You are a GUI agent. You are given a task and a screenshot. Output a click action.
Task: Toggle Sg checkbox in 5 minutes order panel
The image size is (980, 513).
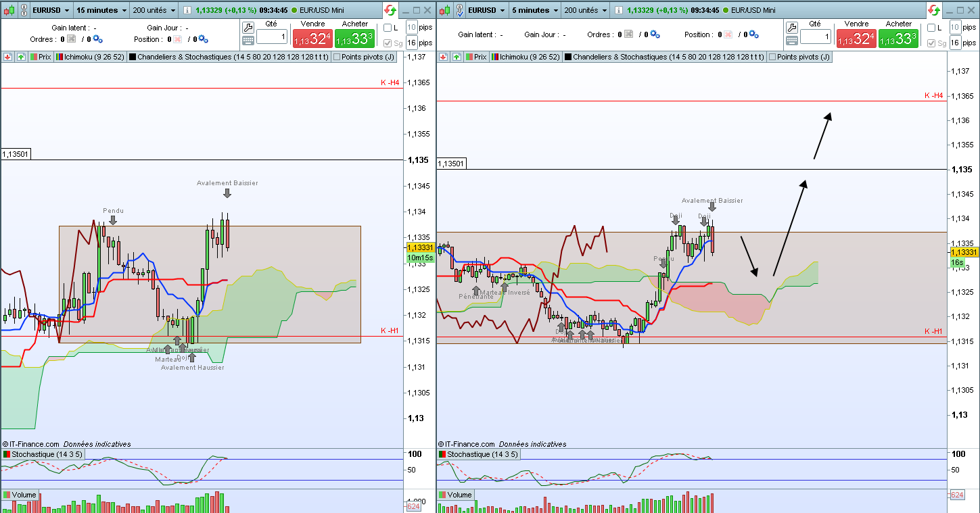click(x=931, y=43)
